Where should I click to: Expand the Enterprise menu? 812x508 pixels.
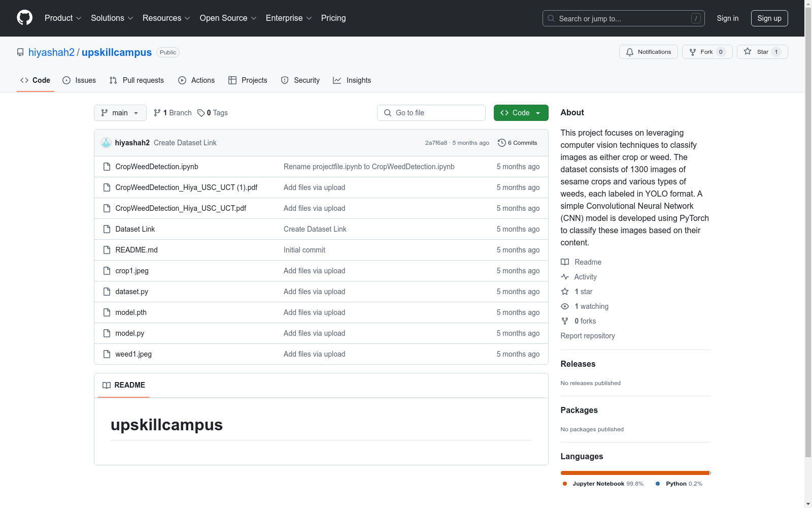[289, 18]
